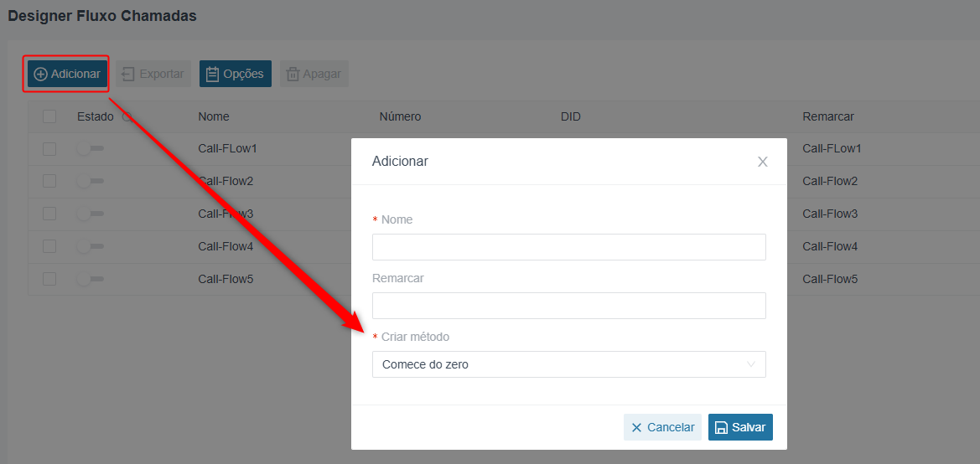Screen dimensions: 980x464
Task: Click the Designer Fluxo Chamadas page title
Action: coord(102,16)
